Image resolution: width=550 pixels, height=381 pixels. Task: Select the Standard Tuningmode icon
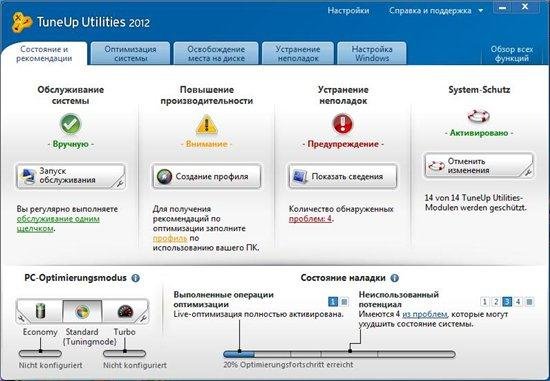coord(82,312)
